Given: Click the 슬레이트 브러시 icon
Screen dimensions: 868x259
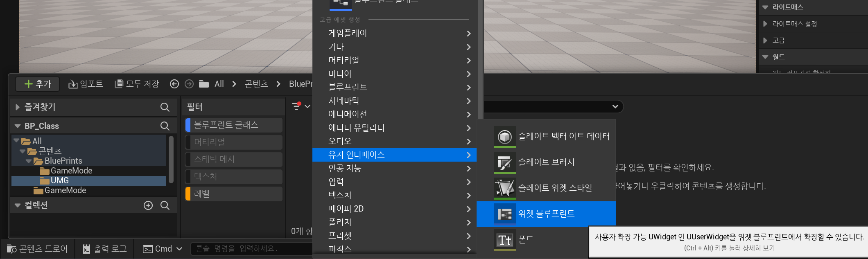Looking at the screenshot, I should (504, 162).
